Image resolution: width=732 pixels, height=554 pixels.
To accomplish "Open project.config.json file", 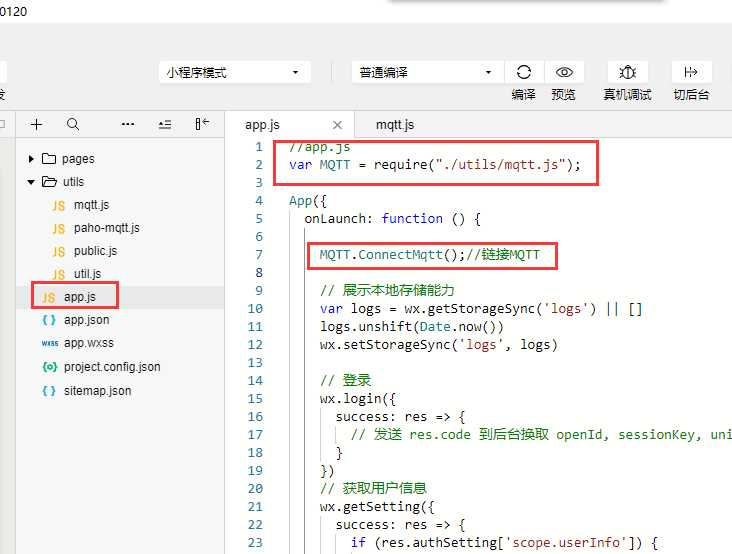I will [x=112, y=367].
